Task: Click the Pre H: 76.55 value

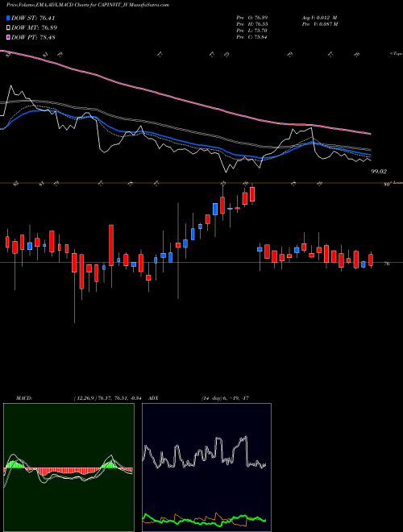Action: pyautogui.click(x=251, y=24)
